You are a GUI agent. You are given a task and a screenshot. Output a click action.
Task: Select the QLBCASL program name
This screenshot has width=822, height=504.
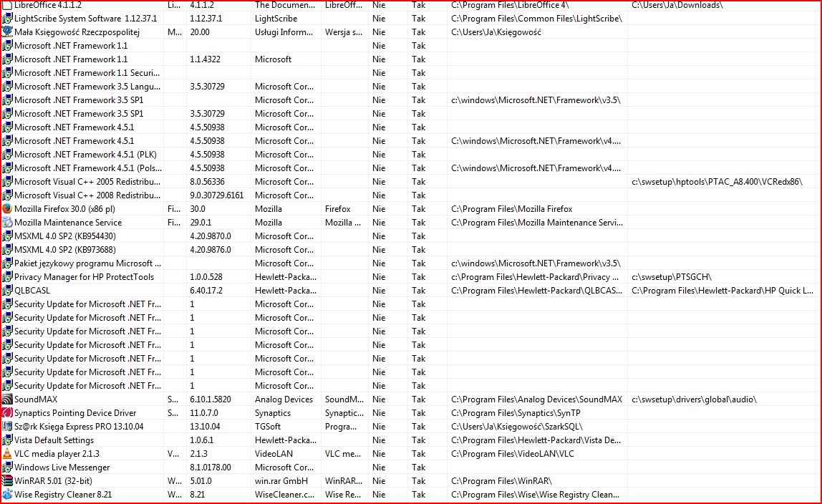(x=32, y=291)
